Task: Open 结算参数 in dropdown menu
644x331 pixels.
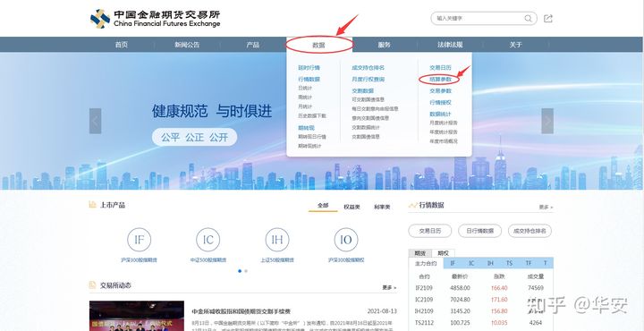Action: [440, 79]
